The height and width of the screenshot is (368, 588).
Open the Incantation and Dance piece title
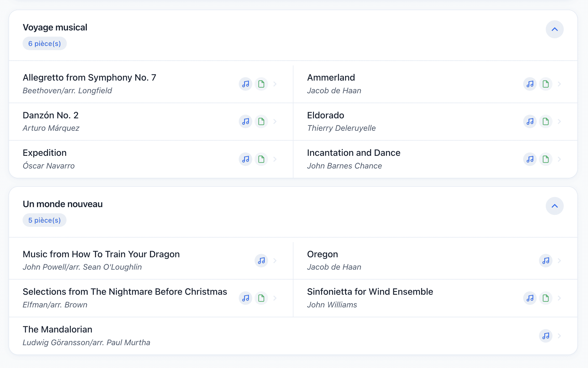pyautogui.click(x=353, y=153)
